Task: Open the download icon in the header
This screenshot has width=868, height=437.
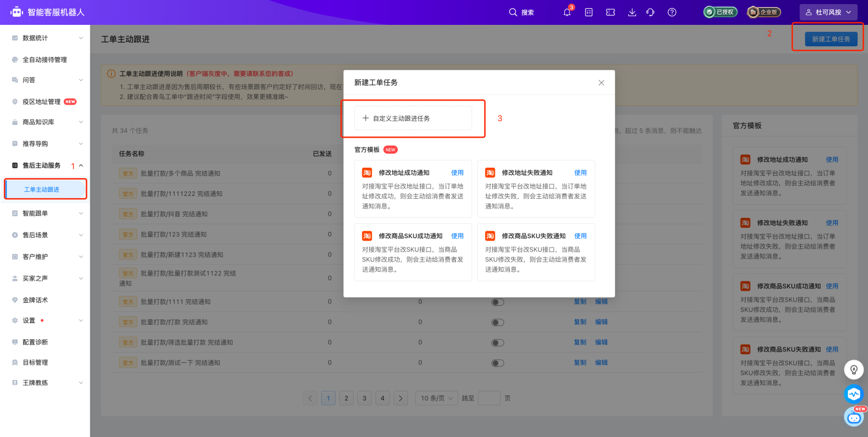Action: click(632, 12)
